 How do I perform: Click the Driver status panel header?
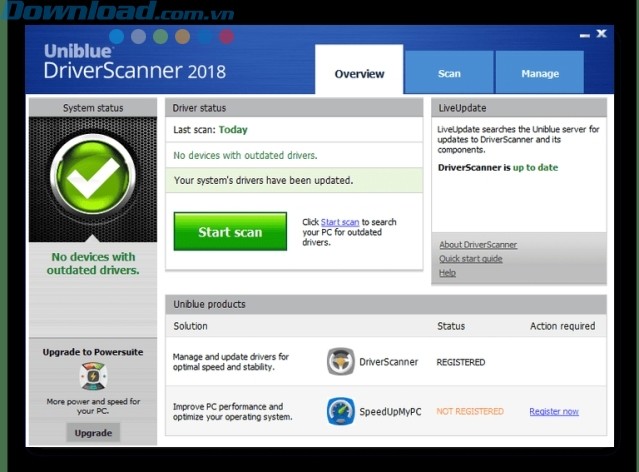click(x=294, y=108)
